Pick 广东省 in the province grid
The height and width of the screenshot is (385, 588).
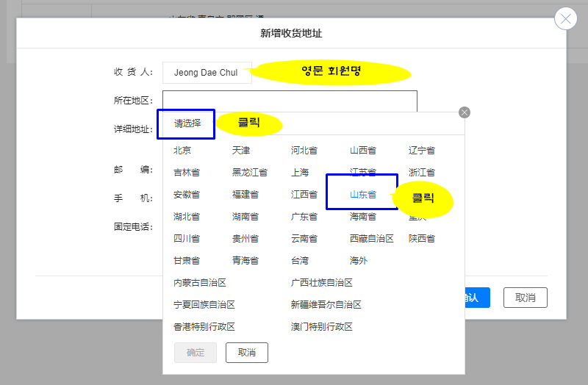304,217
